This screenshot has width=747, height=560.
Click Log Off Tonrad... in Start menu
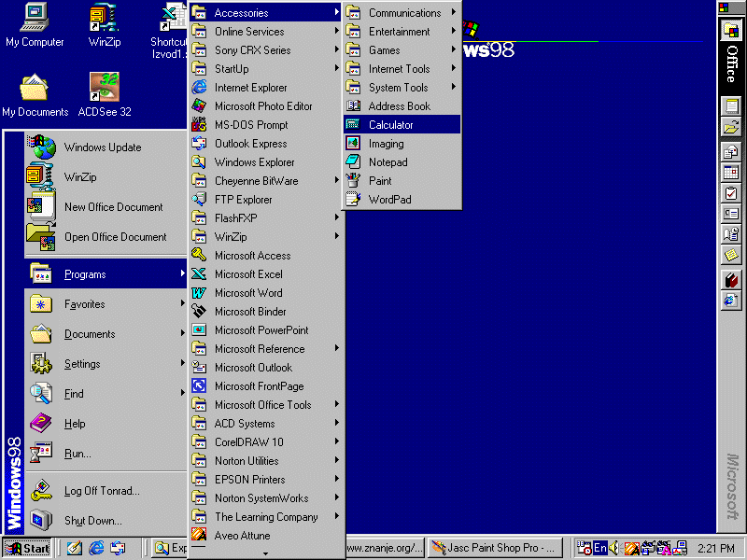coord(106,491)
